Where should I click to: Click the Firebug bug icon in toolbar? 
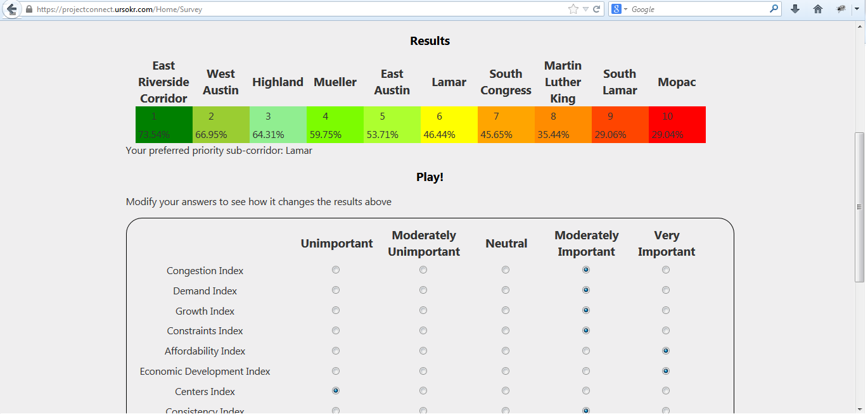coord(840,9)
